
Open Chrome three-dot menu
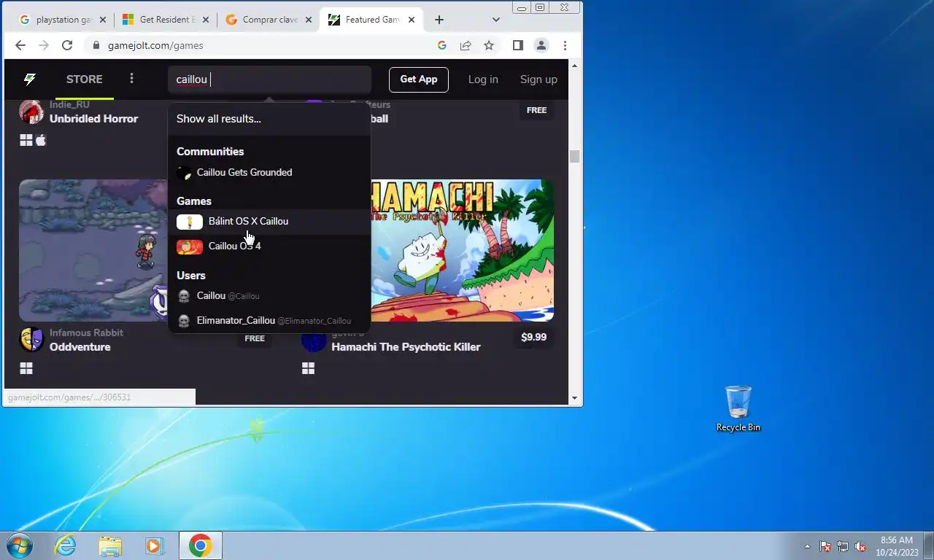[565, 45]
